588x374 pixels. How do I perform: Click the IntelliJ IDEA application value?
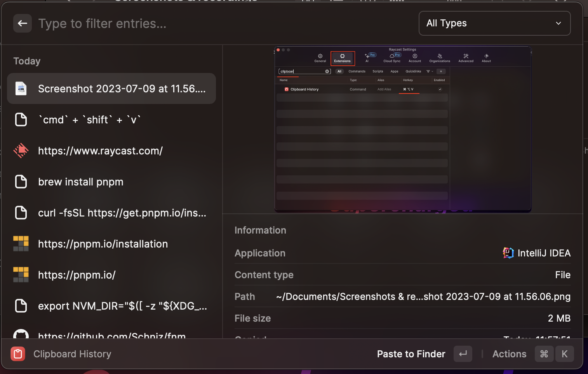544,253
